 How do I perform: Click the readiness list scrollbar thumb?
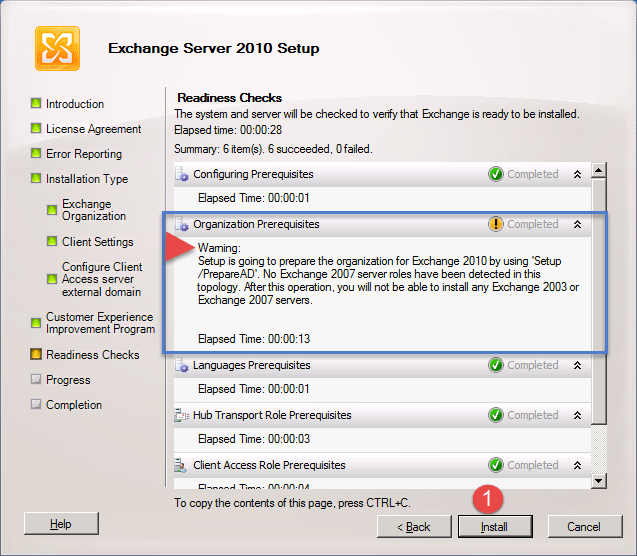[x=599, y=301]
